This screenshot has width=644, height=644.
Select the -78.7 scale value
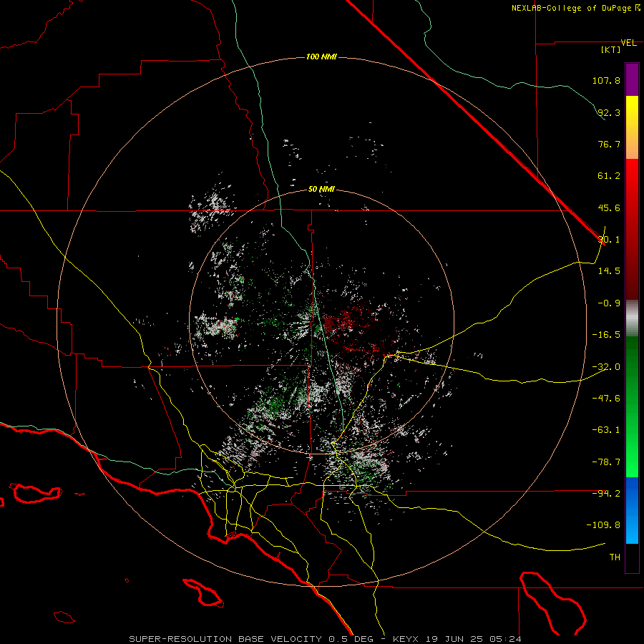click(606, 462)
